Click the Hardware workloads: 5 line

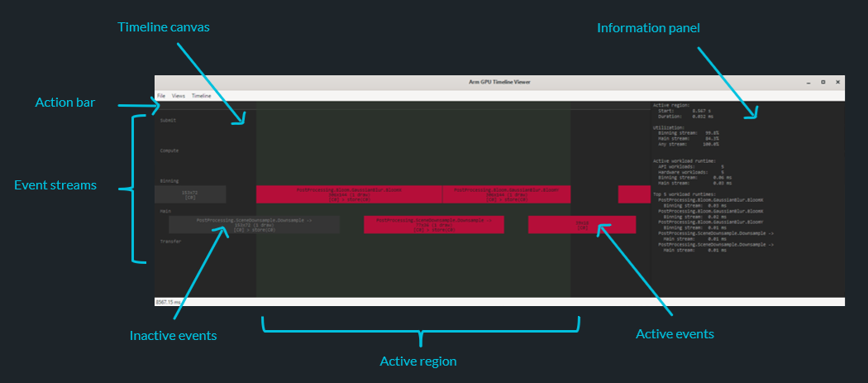coord(691,172)
